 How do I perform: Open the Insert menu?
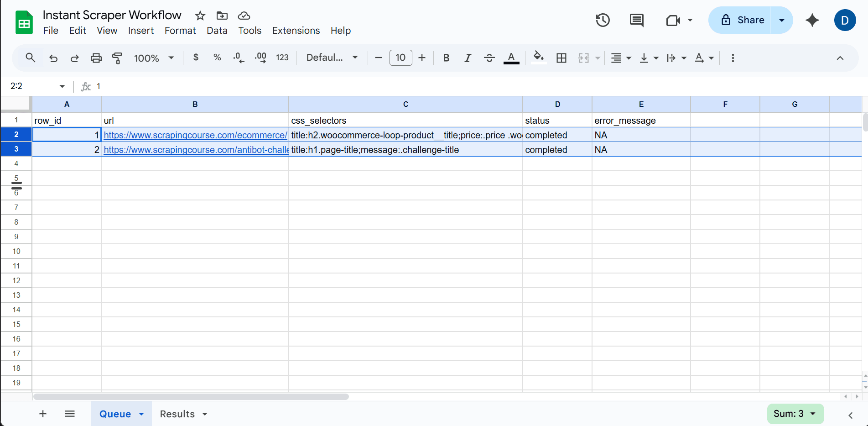[141, 31]
